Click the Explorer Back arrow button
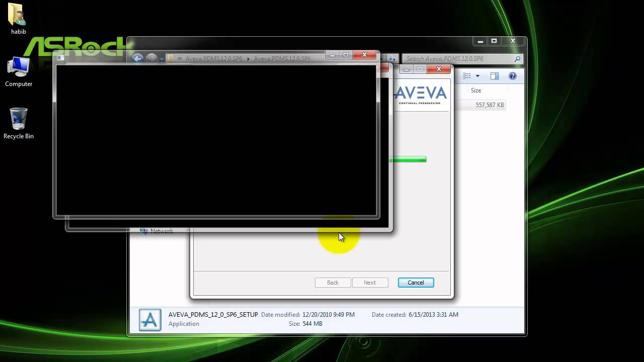Viewport: 644px width, 362px height. coord(137,58)
